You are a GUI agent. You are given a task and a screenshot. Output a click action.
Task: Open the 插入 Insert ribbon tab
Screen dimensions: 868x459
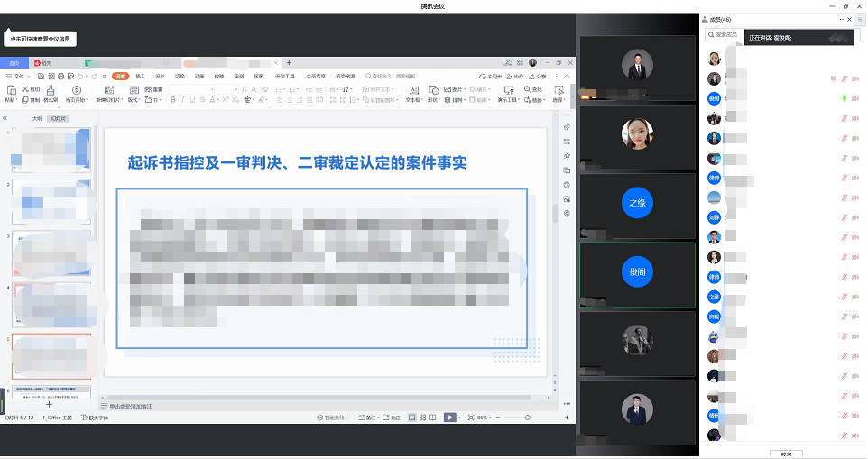click(140, 77)
